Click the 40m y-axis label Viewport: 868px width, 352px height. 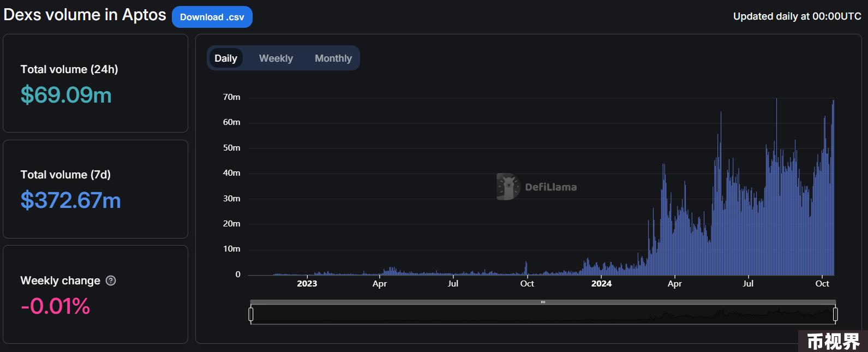[231, 173]
